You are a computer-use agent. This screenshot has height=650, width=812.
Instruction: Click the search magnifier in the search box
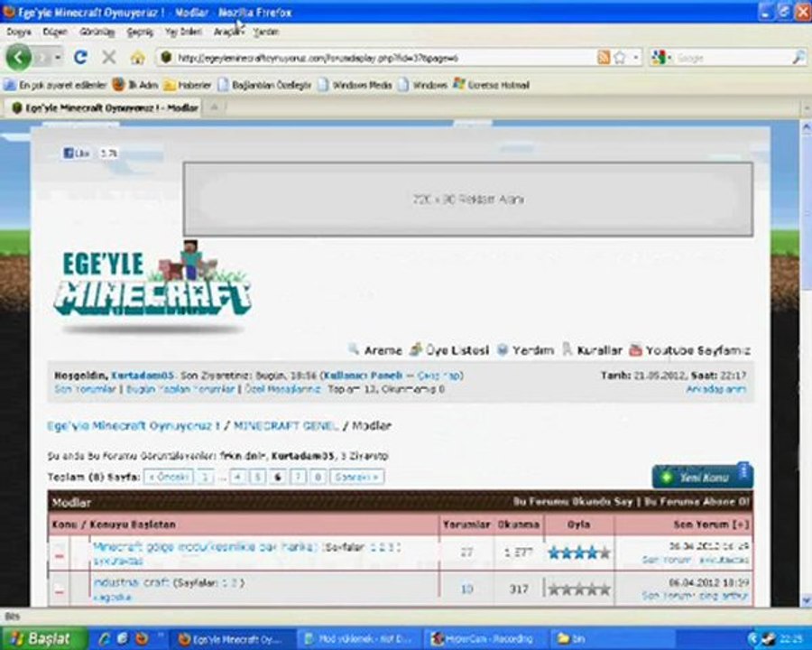click(x=798, y=58)
